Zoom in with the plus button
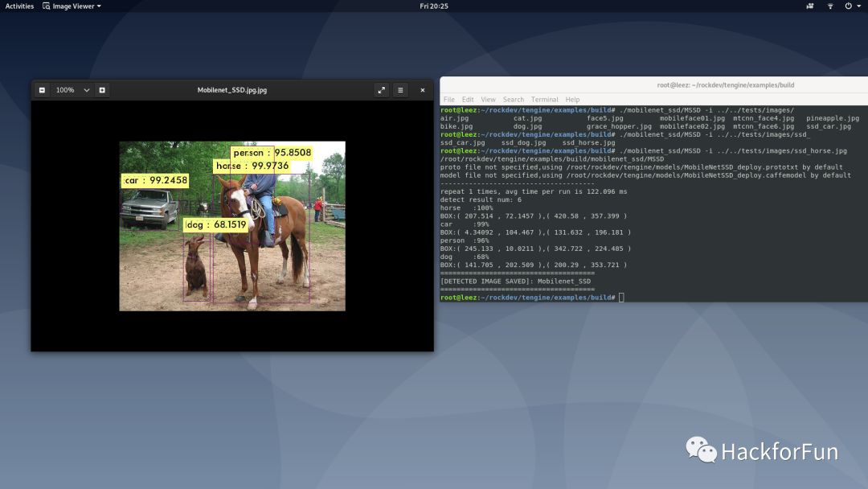 pos(102,90)
